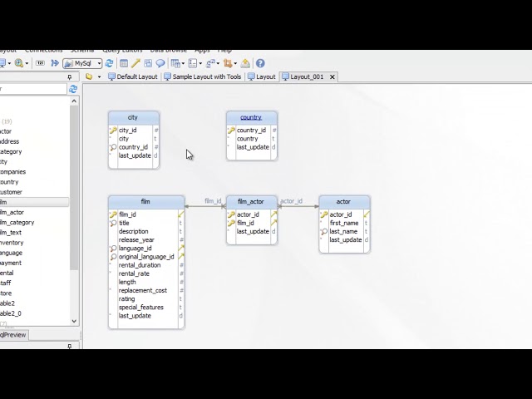Click the new table toolbar icon

pyautogui.click(x=124, y=63)
